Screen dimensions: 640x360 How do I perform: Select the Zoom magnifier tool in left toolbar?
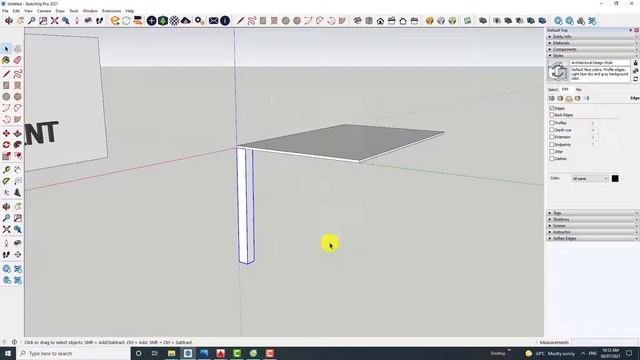[x=6, y=218]
